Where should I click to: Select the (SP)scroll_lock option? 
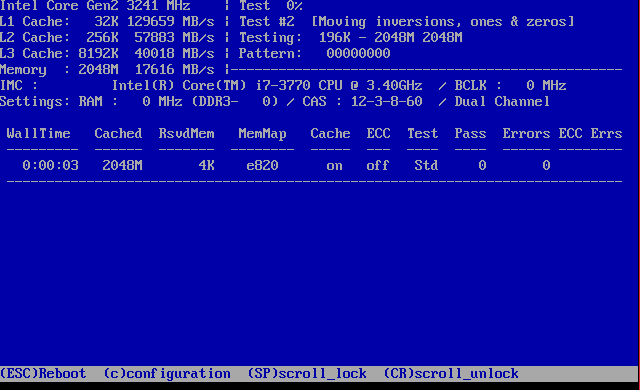pyautogui.click(x=307, y=374)
